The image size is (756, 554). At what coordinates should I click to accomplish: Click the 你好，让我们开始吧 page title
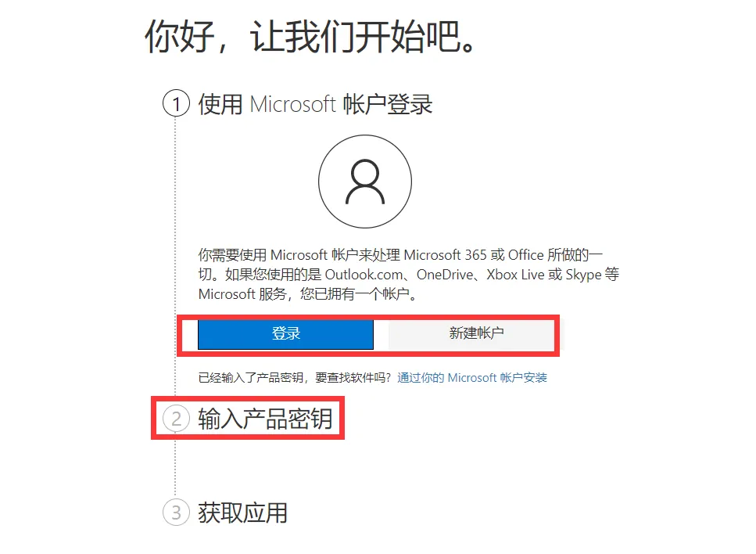click(311, 37)
